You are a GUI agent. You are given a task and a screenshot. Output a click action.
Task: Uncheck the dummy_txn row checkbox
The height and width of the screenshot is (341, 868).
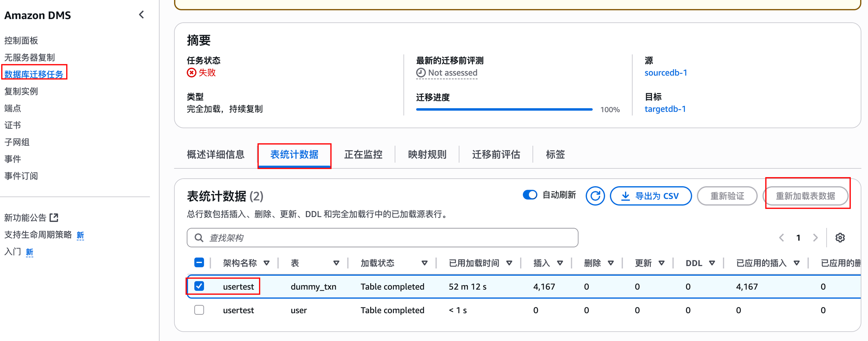pos(199,286)
